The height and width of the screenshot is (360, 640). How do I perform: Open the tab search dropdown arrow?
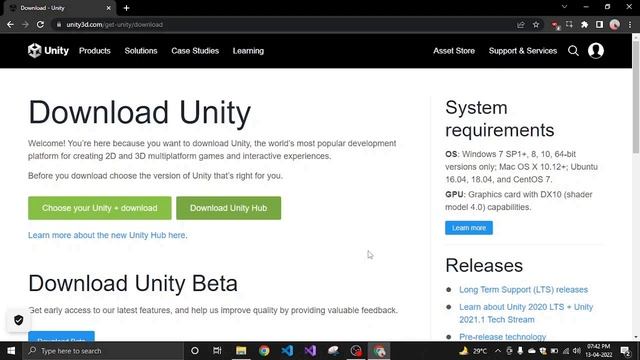click(x=564, y=7)
